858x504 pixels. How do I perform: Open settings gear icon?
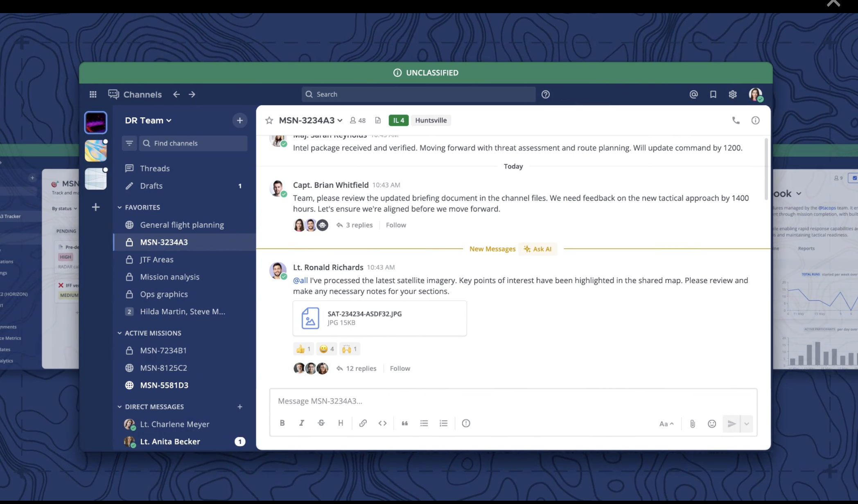(733, 94)
